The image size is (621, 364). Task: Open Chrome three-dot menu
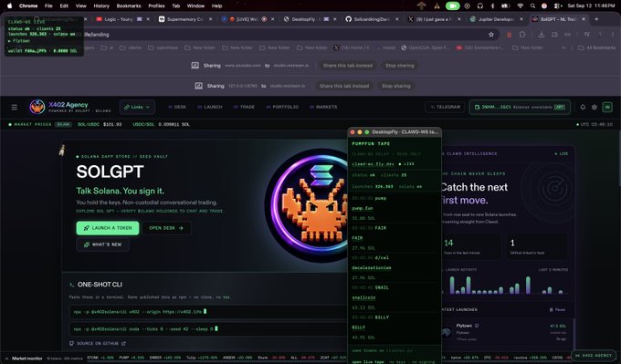[612, 35]
